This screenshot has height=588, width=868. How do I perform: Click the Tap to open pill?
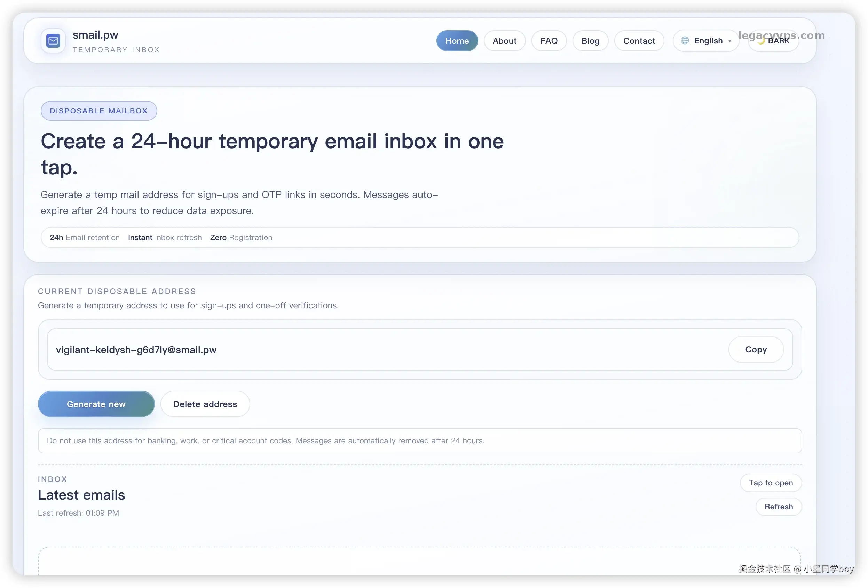tap(771, 483)
